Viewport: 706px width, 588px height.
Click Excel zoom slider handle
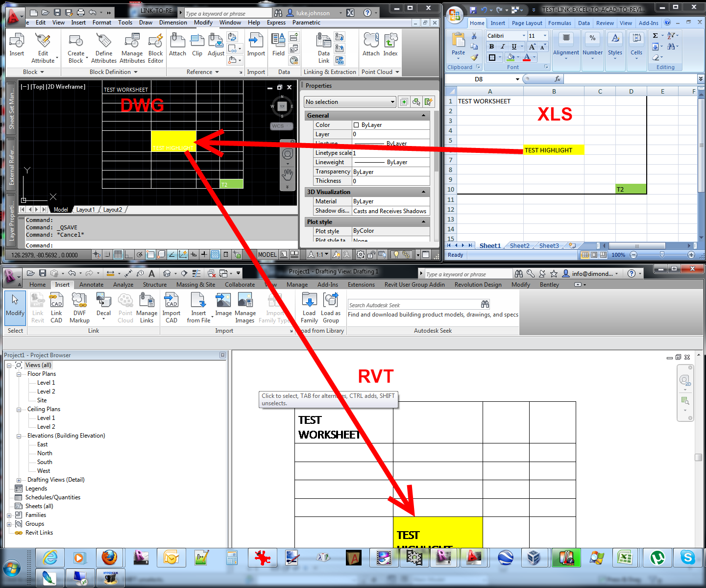coord(662,255)
